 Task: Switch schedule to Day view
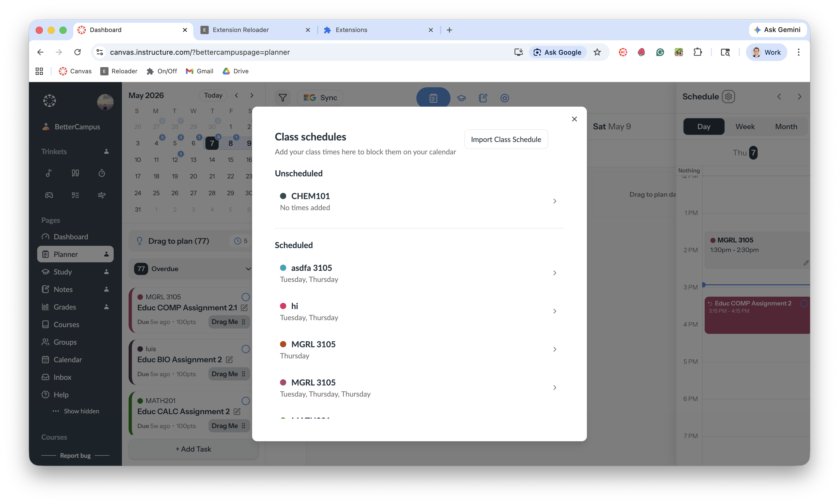(703, 127)
